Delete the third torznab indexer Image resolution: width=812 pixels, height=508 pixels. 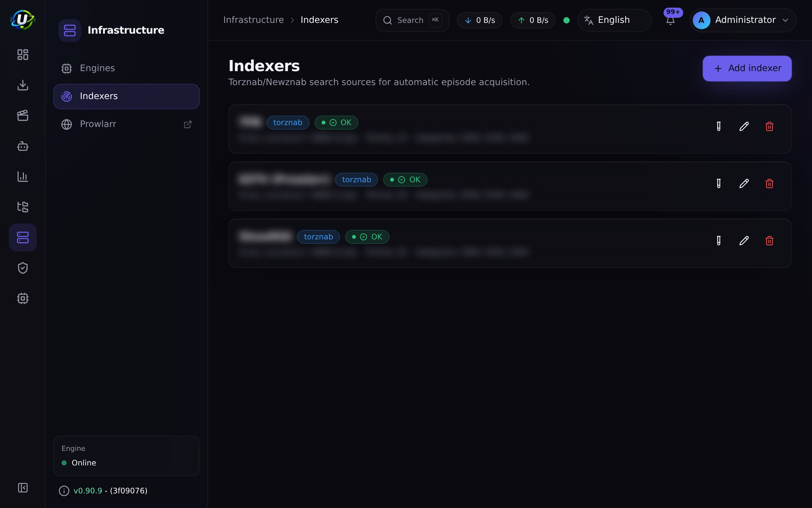[x=769, y=241]
